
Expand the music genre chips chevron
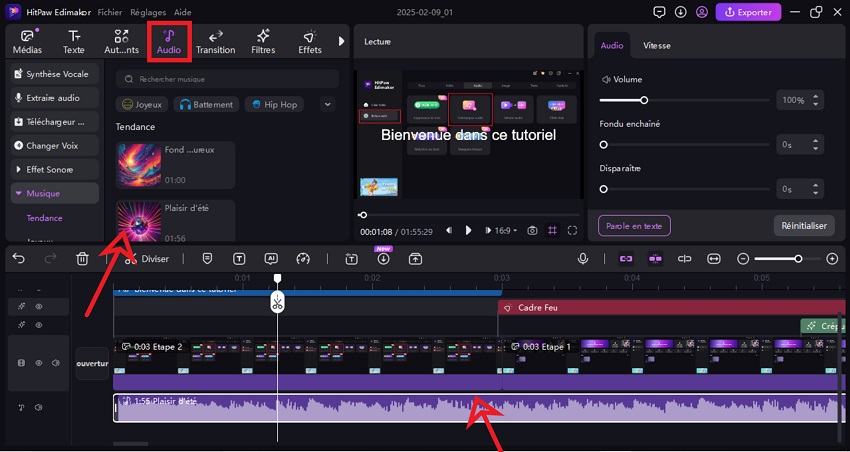point(327,104)
